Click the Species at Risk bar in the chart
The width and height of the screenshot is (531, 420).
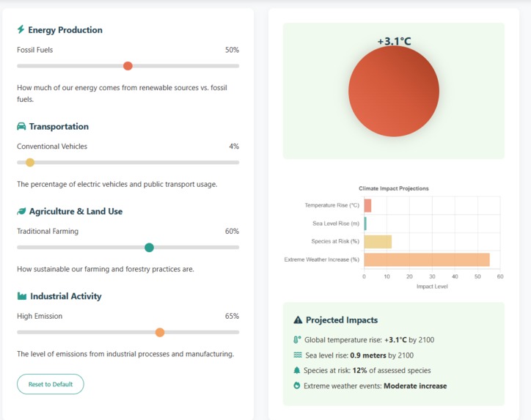(378, 242)
